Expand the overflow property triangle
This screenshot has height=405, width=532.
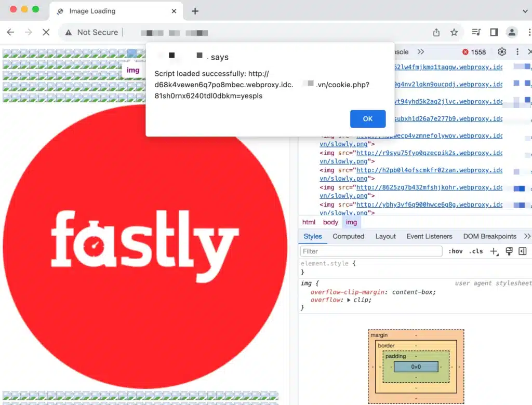[349, 300]
